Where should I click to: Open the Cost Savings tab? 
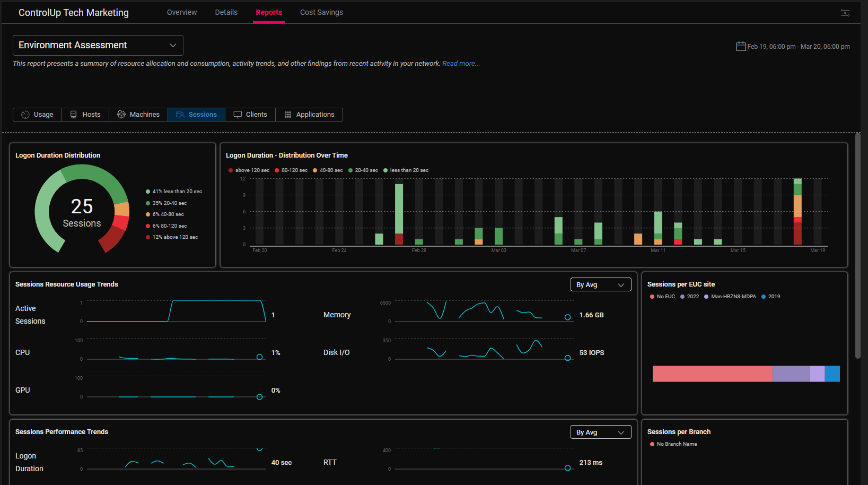321,12
